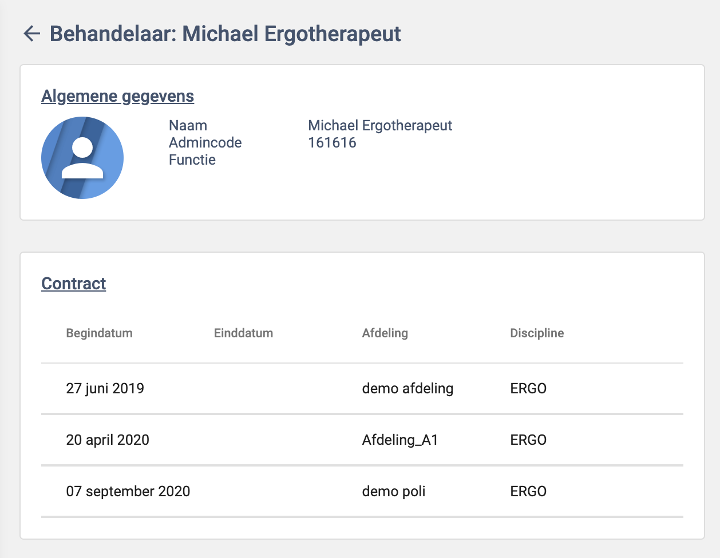This screenshot has height=558, width=720.
Task: Click the Admincode value 161616
Action: [332, 143]
